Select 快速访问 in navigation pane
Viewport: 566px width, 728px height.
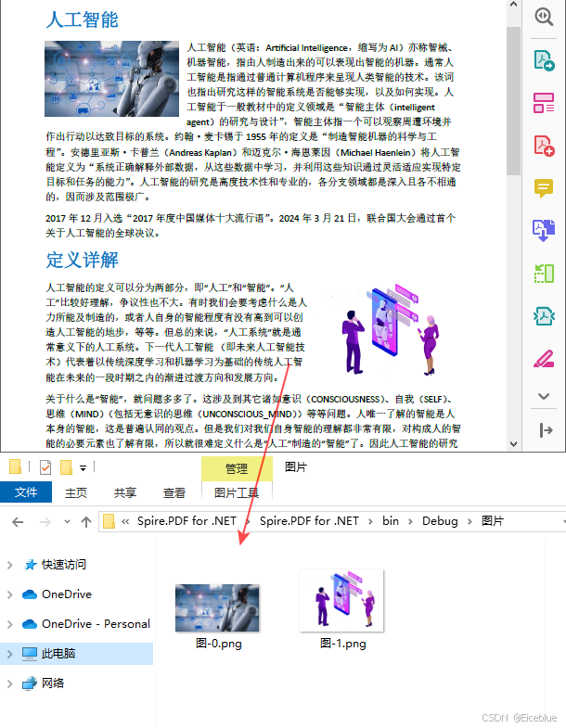pyautogui.click(x=64, y=565)
